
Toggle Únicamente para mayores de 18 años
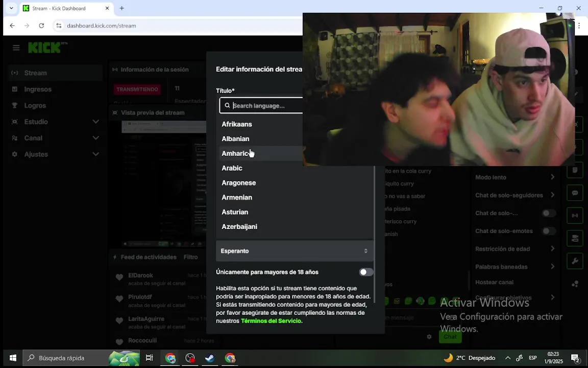tap(365, 272)
